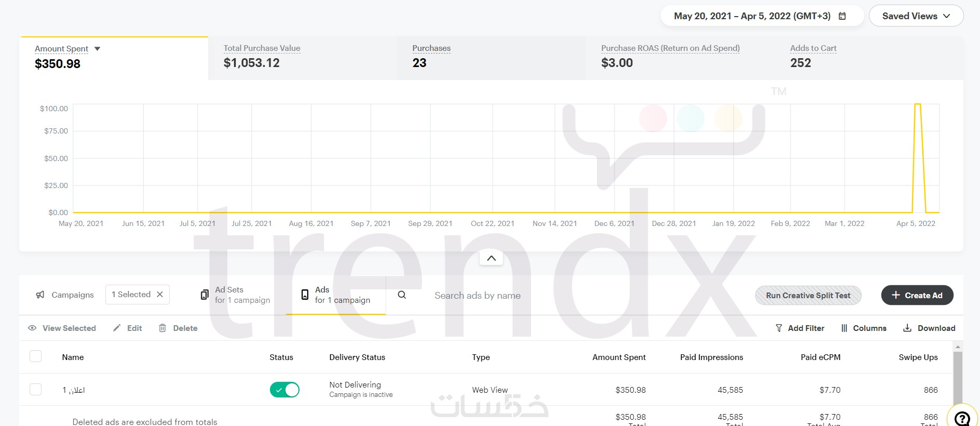The image size is (980, 426).
Task: Click the megaphone Campaigns icon
Action: click(x=40, y=295)
